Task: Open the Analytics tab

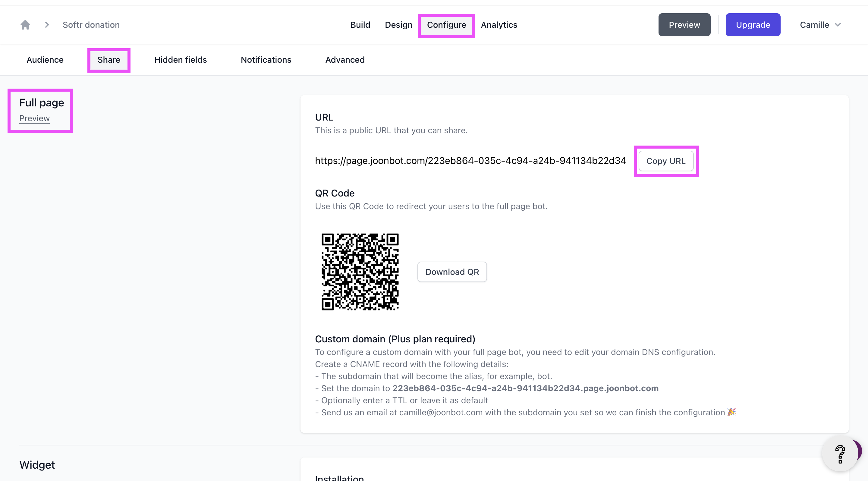Action: coord(499,25)
